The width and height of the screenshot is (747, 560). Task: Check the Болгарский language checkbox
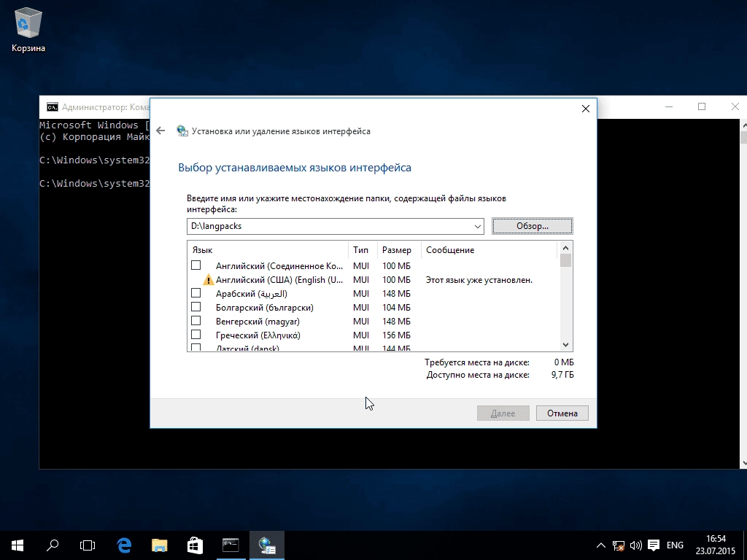[196, 307]
